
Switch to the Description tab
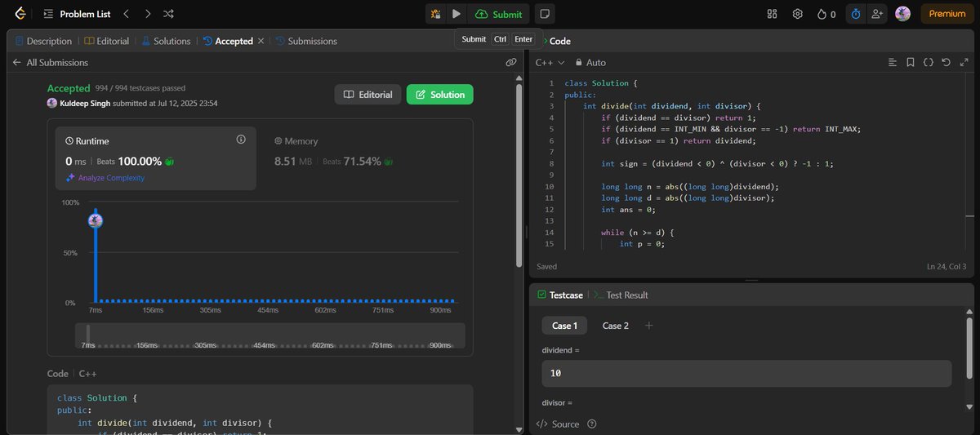pos(42,41)
